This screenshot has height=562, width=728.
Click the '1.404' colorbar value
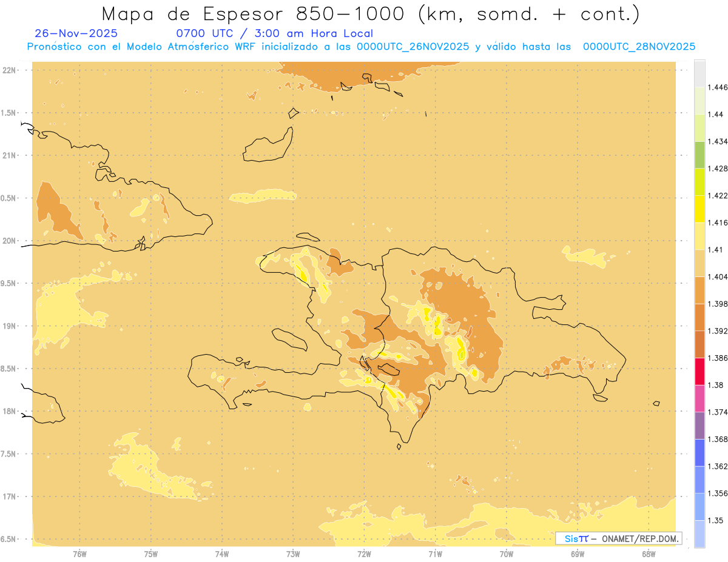coord(717,276)
